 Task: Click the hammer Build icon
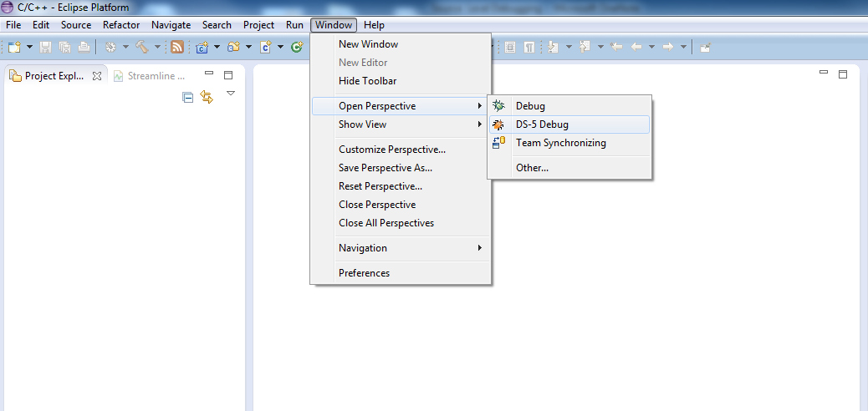point(141,47)
